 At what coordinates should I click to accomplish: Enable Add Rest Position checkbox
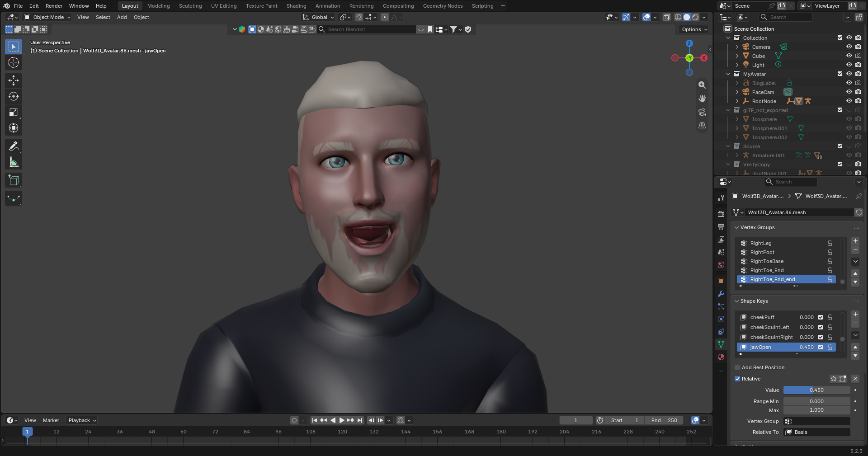tap(737, 367)
